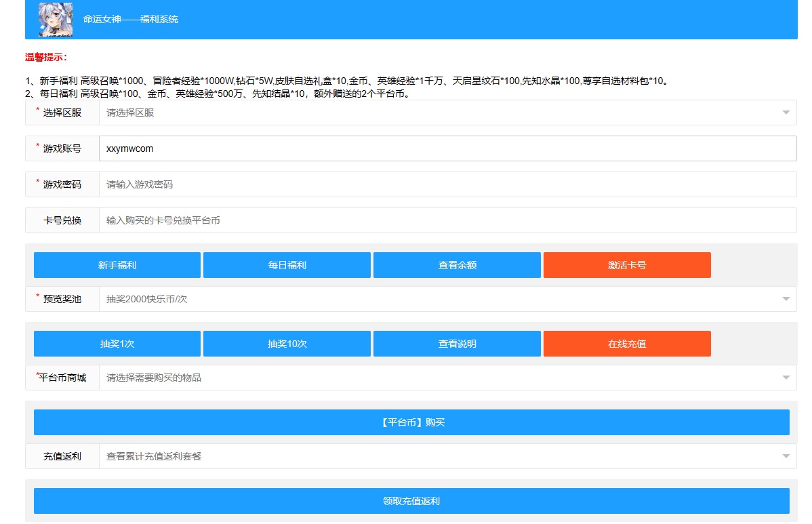The image size is (812, 524).
Task: Click the 查看余额 button
Action: pyautogui.click(x=457, y=265)
